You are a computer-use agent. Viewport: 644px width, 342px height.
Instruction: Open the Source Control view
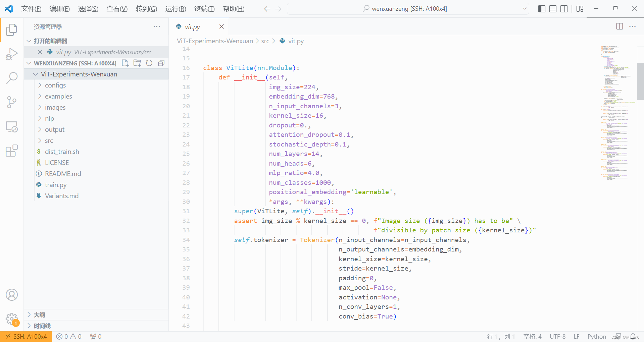click(x=12, y=102)
